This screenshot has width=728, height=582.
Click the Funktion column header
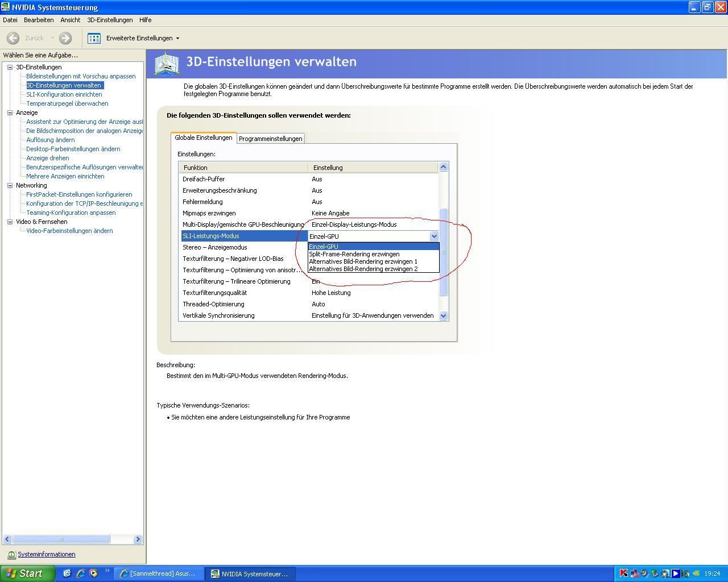pos(243,168)
